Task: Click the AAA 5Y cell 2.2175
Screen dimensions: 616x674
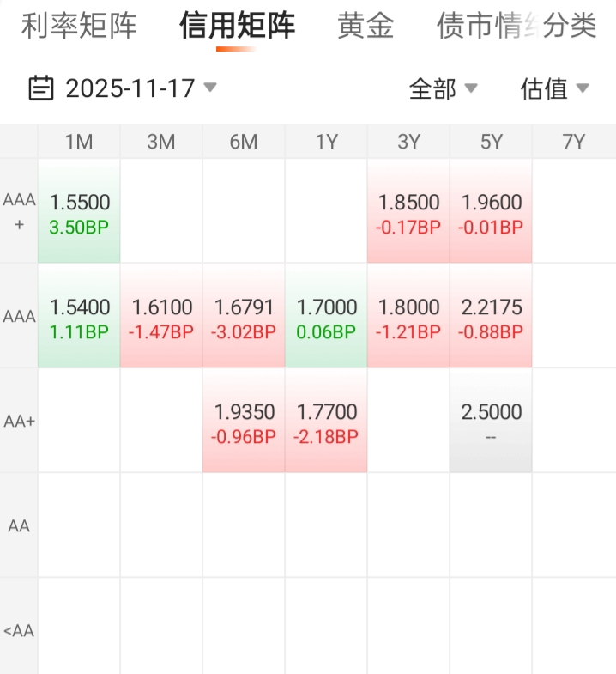Action: pyautogui.click(x=491, y=317)
